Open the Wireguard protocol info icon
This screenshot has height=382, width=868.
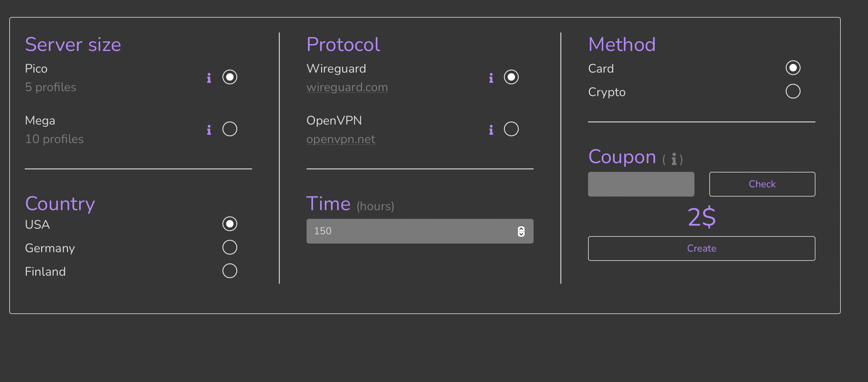click(491, 77)
